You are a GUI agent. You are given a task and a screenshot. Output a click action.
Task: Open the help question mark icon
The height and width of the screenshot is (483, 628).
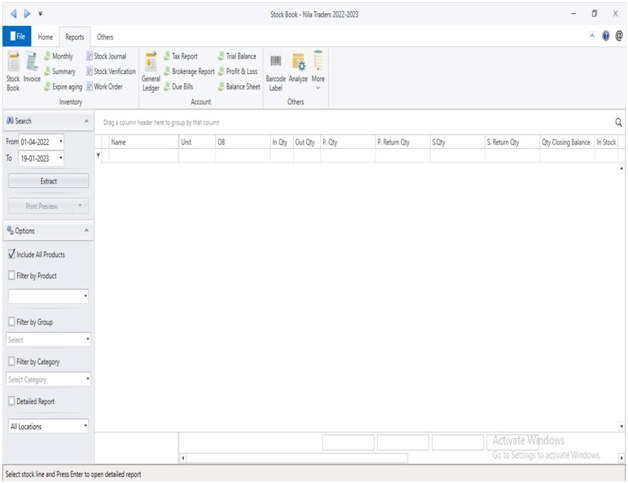coord(606,36)
